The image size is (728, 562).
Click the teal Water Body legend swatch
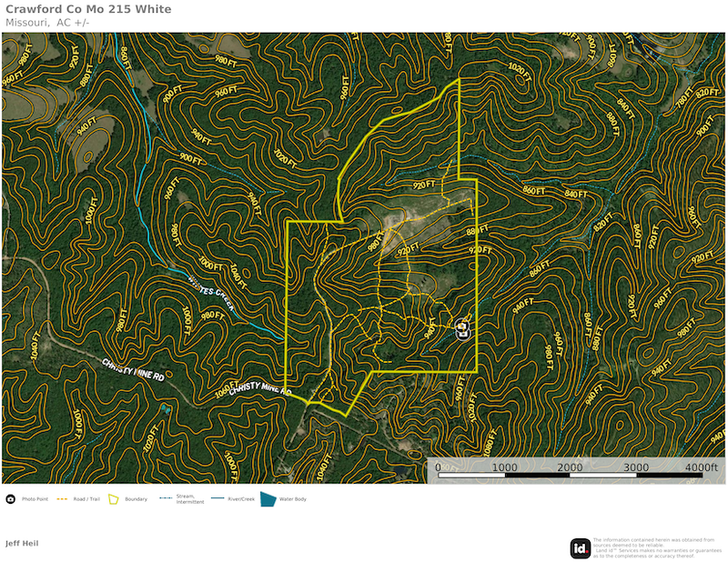point(268,499)
